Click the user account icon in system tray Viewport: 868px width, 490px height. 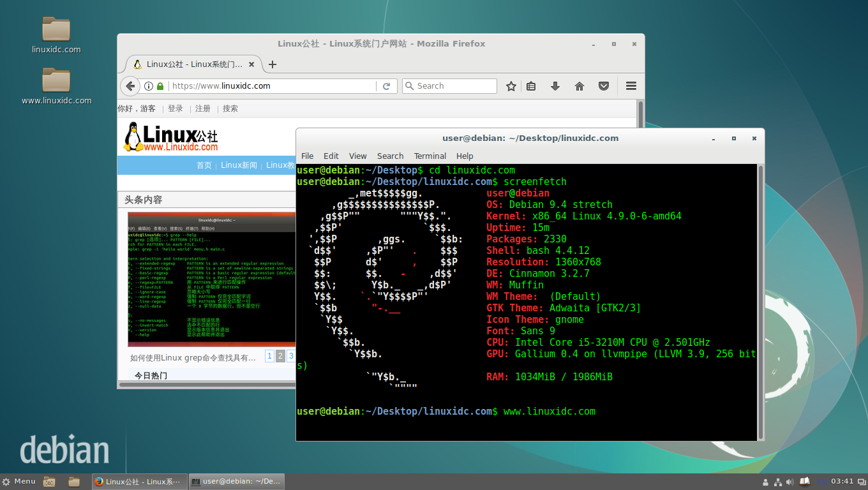point(766,482)
